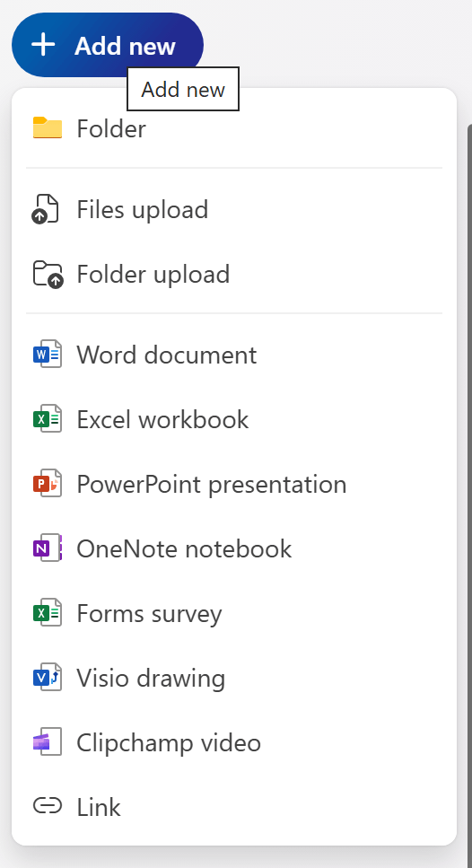The width and height of the screenshot is (472, 868).
Task: Choose the Files upload label
Action: [x=142, y=210]
